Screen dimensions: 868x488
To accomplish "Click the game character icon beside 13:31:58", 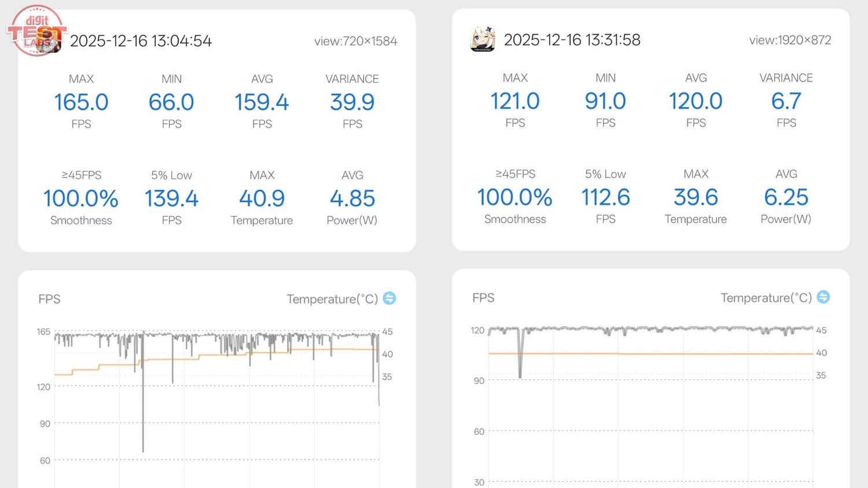I will pyautogui.click(x=482, y=39).
